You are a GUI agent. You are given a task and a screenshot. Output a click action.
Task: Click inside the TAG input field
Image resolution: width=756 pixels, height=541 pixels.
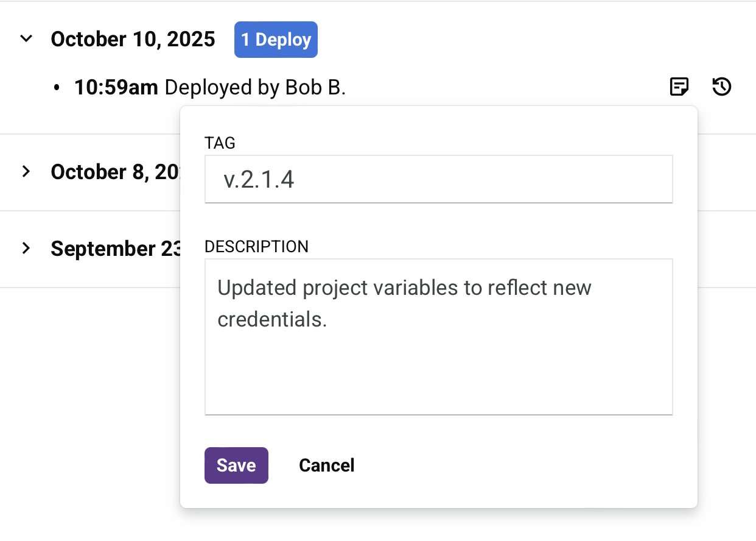[438, 179]
